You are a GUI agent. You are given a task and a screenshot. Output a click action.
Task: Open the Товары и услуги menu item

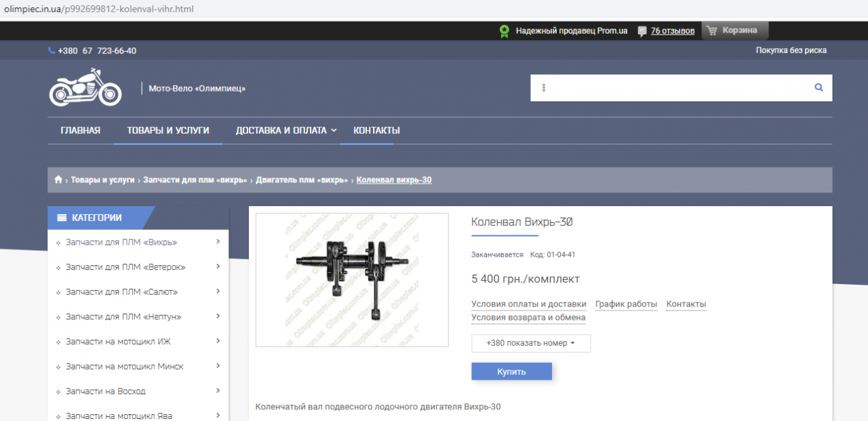tap(167, 130)
